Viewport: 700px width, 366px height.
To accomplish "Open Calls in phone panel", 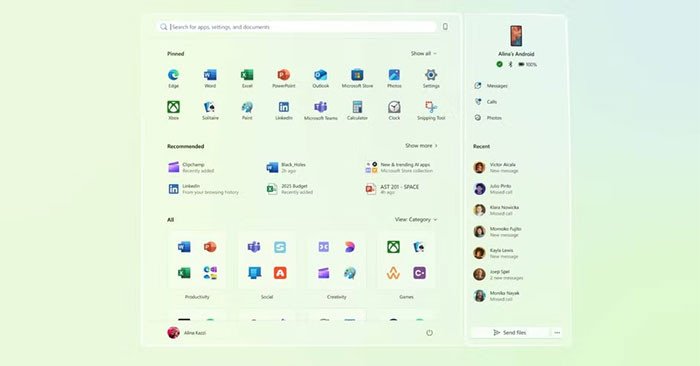I will [x=486, y=102].
